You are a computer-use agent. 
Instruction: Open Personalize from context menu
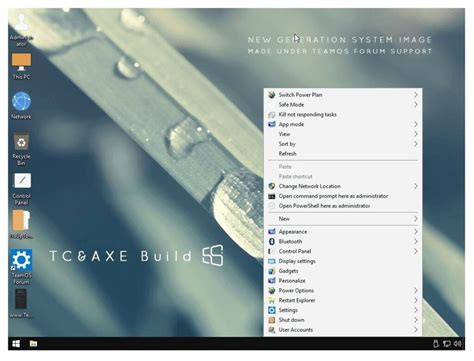(343, 281)
